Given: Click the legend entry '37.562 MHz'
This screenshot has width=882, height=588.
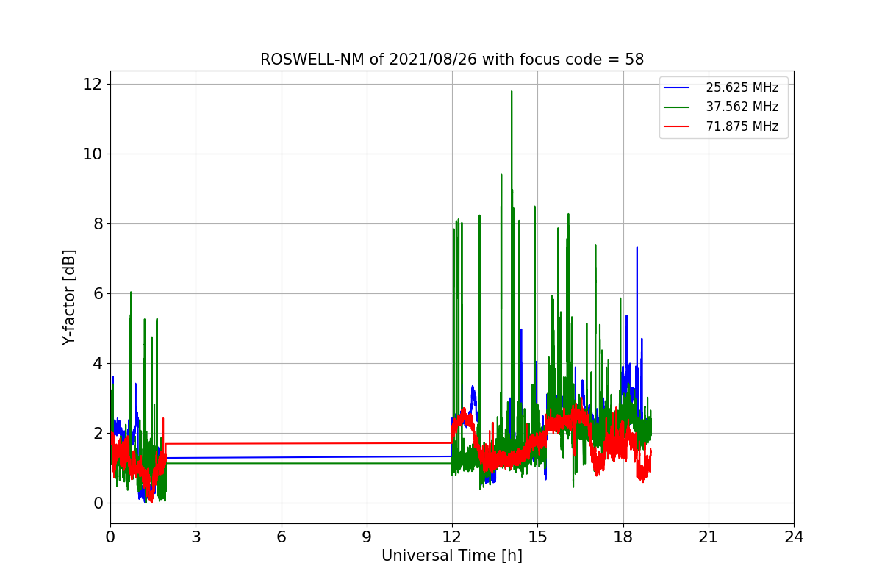Looking at the screenshot, I should [x=742, y=107].
